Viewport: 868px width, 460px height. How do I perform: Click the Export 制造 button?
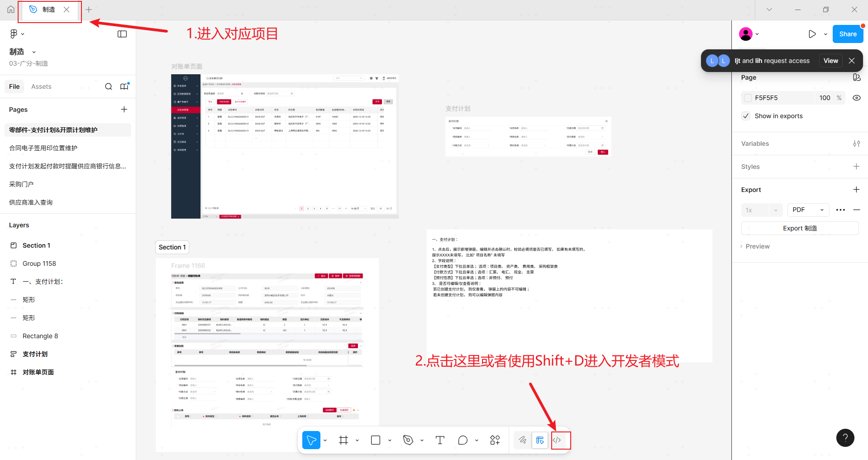800,228
